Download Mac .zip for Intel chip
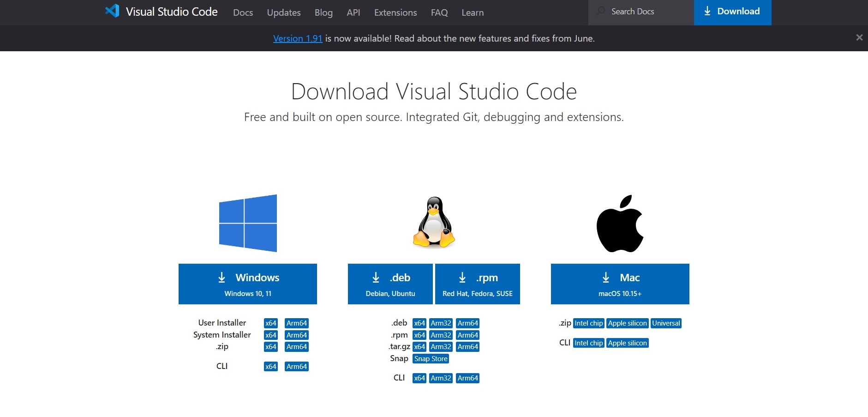 tap(589, 323)
